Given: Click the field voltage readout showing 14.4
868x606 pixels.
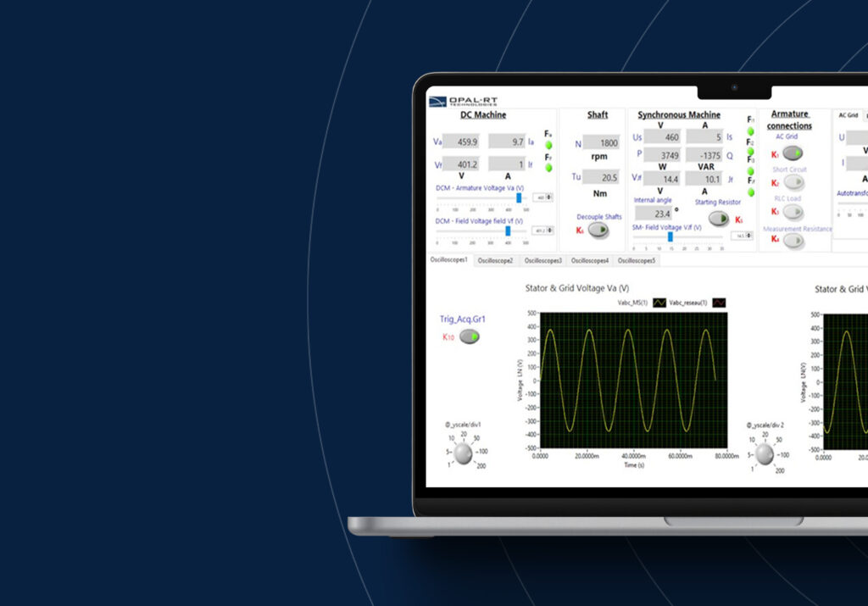Looking at the screenshot, I should coord(662,179).
